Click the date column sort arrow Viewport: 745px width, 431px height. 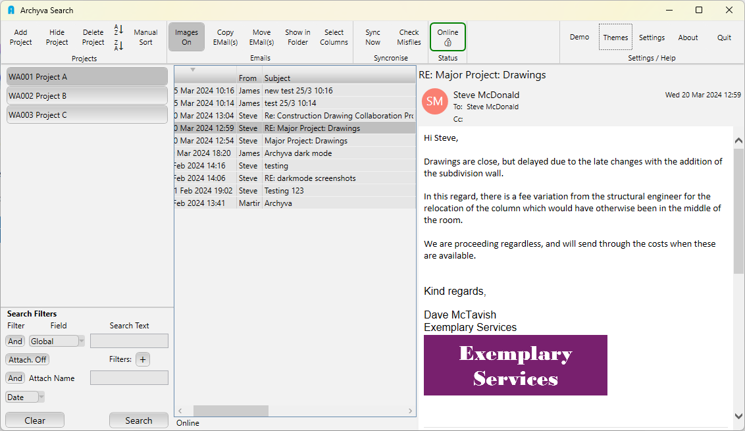(x=192, y=70)
